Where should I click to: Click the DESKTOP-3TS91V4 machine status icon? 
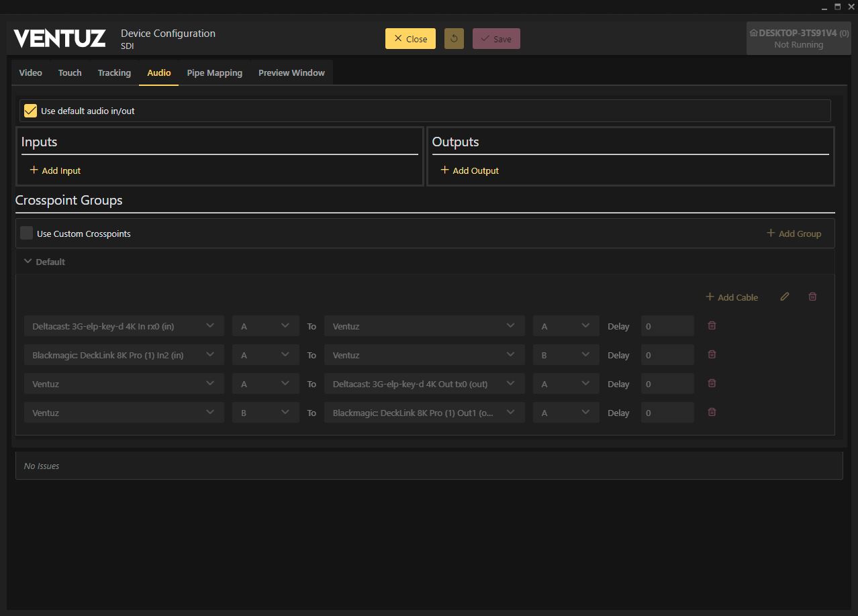(753, 33)
